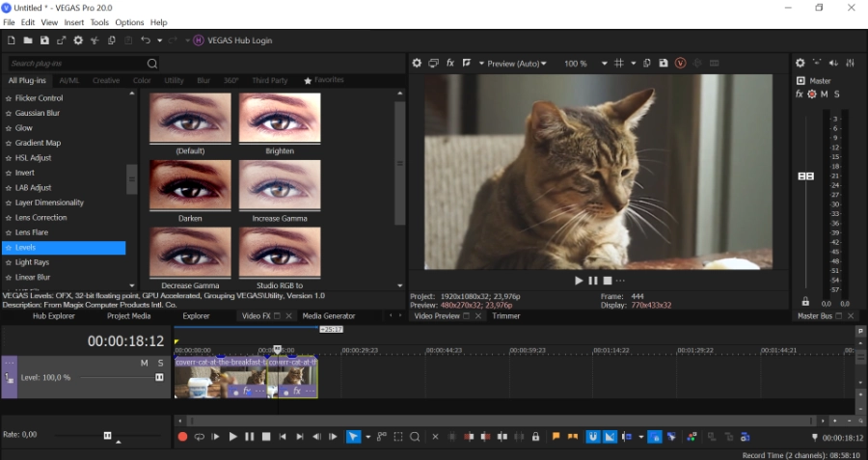
Task: Switch to the Project Media tab
Action: tap(128, 316)
